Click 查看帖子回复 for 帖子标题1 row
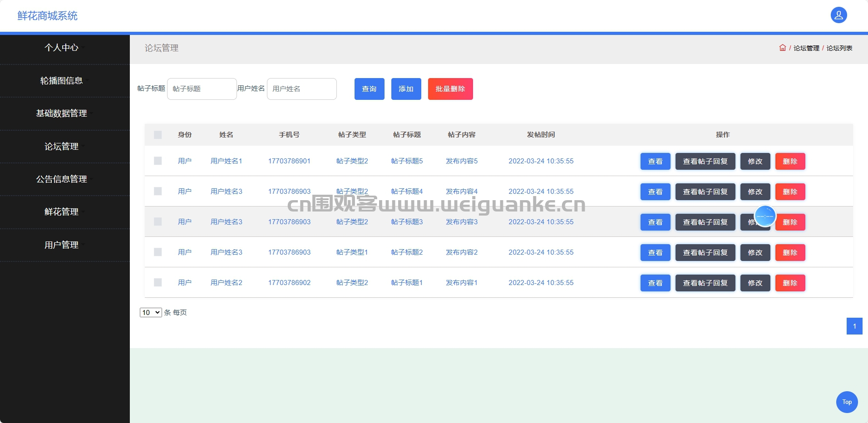 (x=705, y=283)
